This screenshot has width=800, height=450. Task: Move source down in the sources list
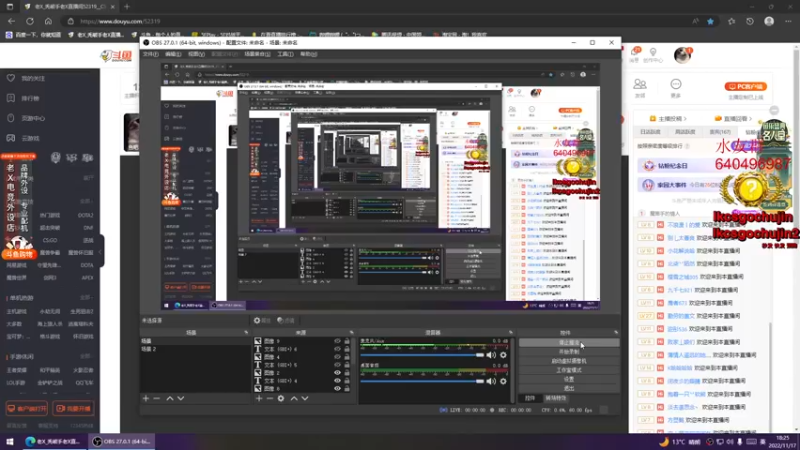click(x=305, y=398)
